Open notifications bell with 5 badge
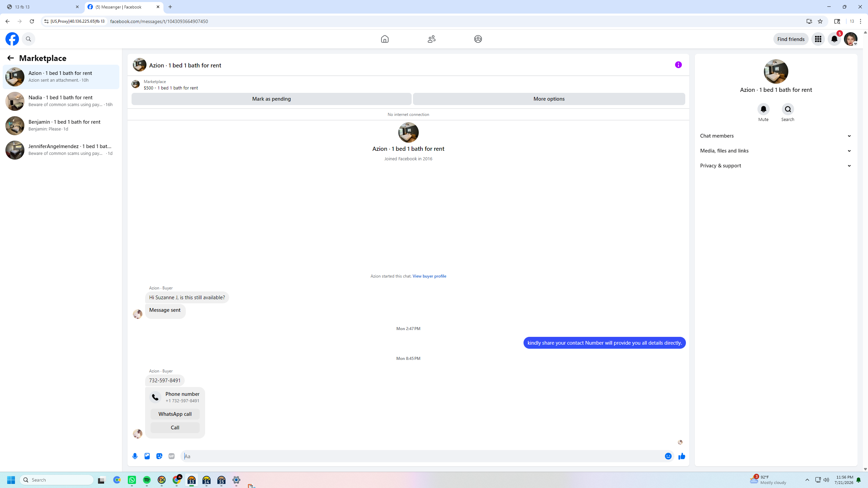The height and width of the screenshot is (488, 868). (x=834, y=39)
